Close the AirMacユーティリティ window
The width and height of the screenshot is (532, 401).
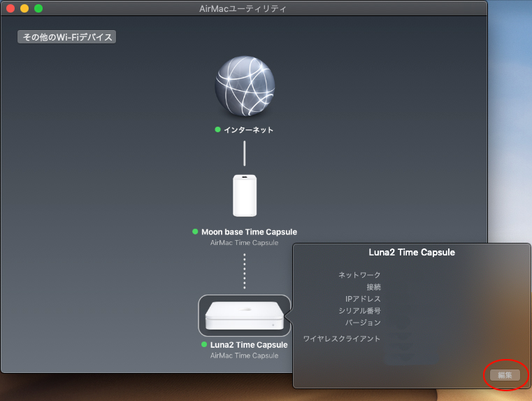click(10, 8)
